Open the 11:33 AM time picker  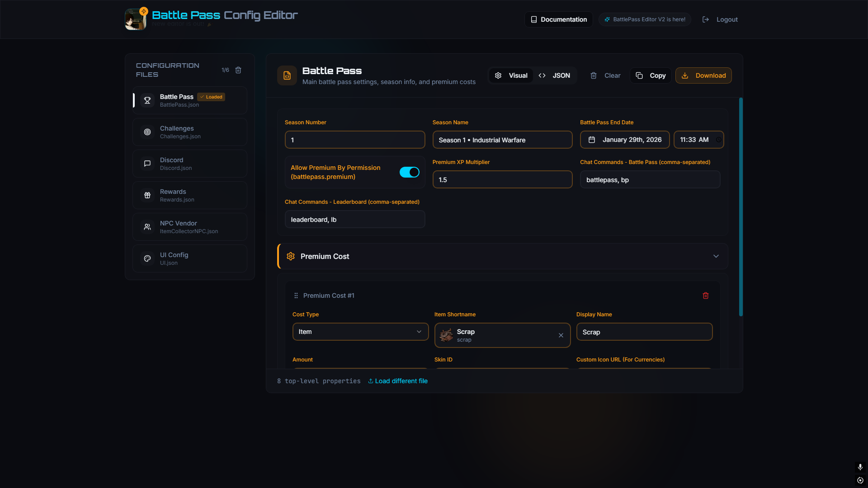[x=698, y=140]
